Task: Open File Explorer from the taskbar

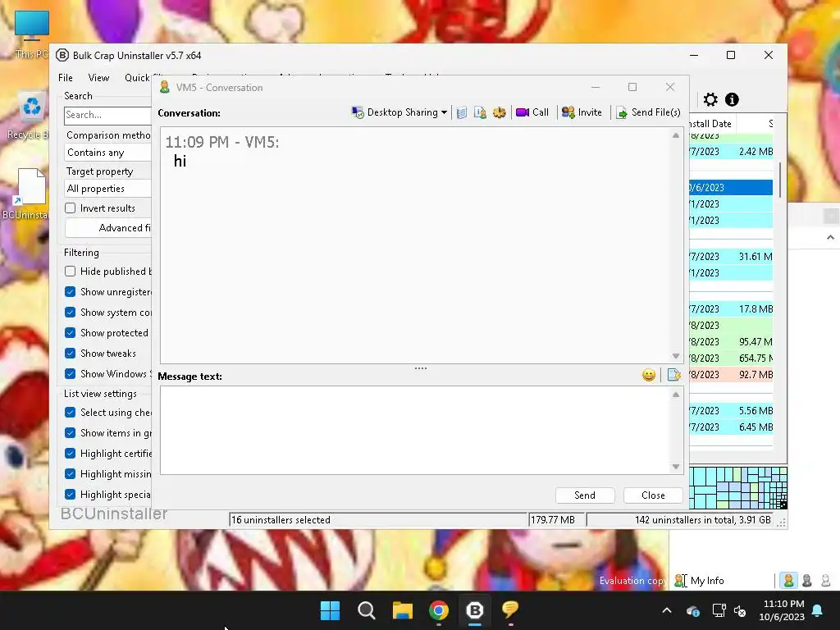Action: [x=402, y=610]
